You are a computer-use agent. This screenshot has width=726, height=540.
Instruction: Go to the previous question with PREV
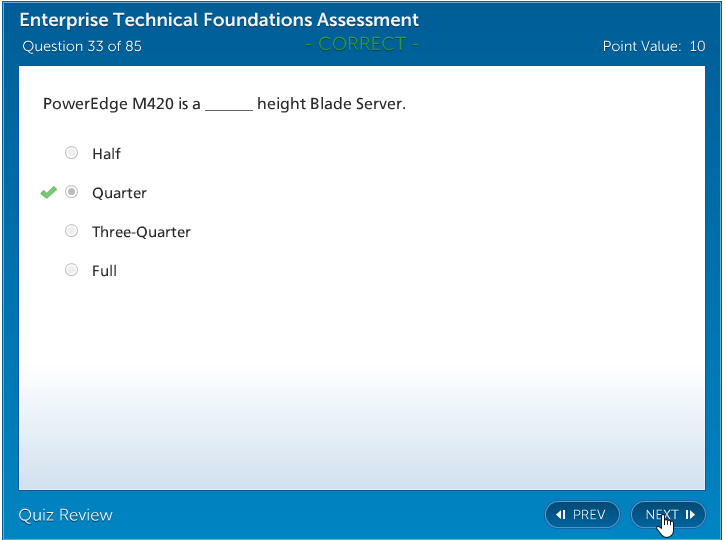pos(582,515)
